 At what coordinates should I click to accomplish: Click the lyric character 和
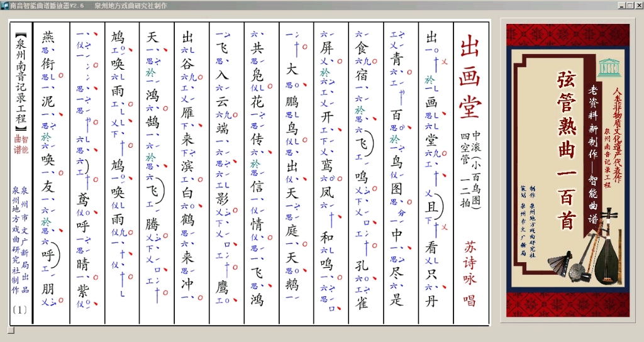tap(327, 237)
